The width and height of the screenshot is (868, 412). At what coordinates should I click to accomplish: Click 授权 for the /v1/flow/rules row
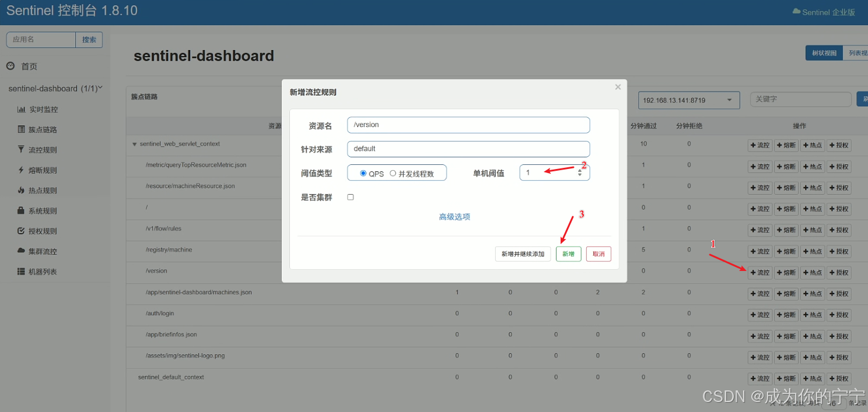[x=839, y=230]
